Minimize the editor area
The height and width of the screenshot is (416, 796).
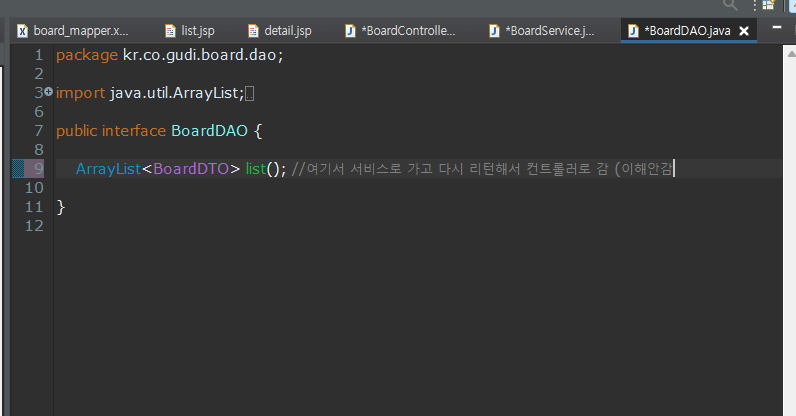click(777, 27)
